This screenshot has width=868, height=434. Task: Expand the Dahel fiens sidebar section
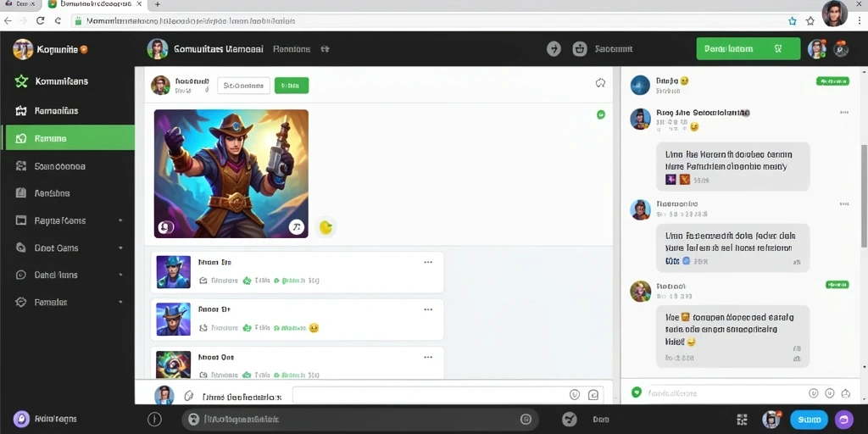[120, 275]
